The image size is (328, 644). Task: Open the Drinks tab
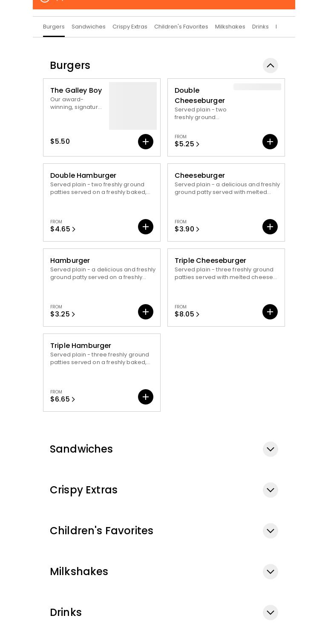pos(260,27)
